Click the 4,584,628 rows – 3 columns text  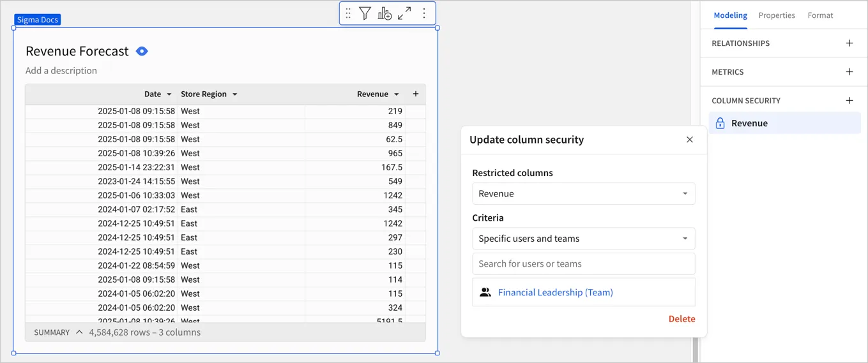click(x=145, y=332)
